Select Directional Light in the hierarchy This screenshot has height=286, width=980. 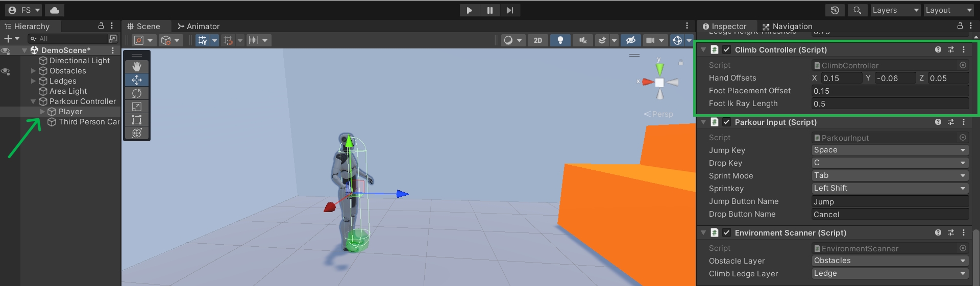point(79,61)
